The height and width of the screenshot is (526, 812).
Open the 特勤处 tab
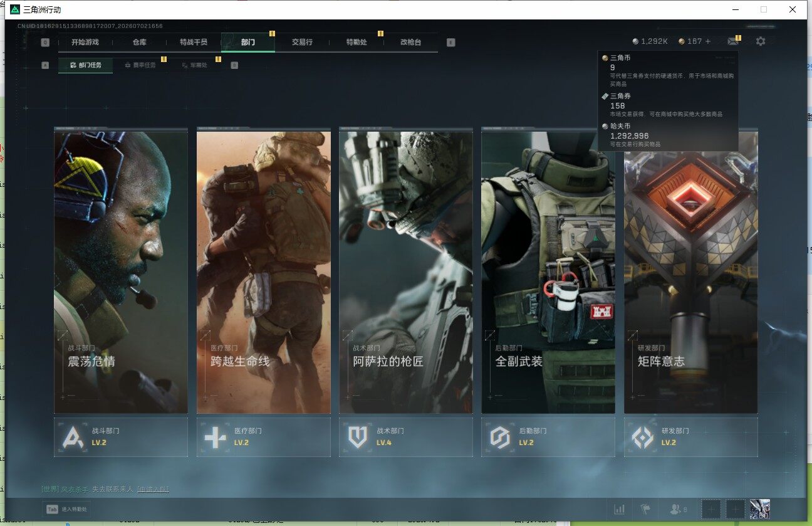point(357,42)
